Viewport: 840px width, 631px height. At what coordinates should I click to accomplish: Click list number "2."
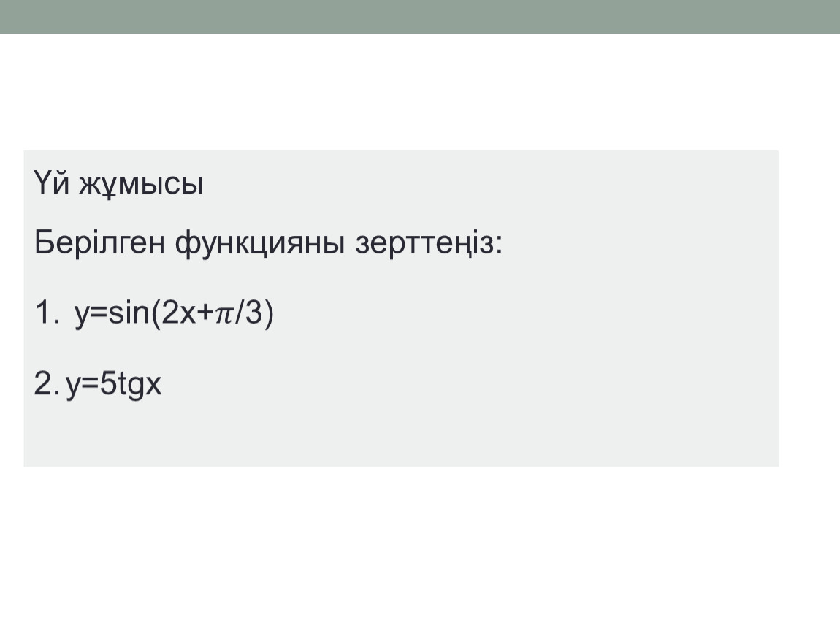tap(46, 383)
